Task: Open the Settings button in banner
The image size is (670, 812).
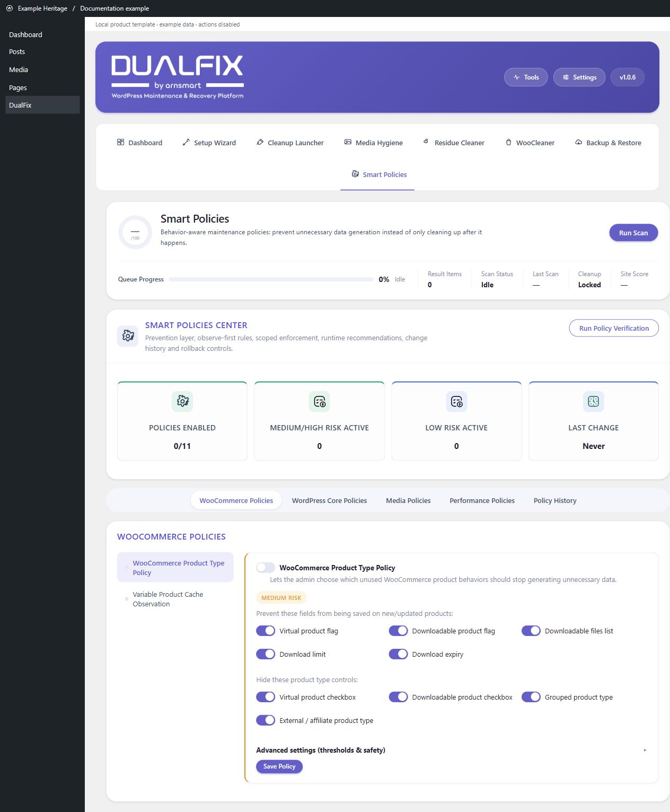Action: point(579,77)
